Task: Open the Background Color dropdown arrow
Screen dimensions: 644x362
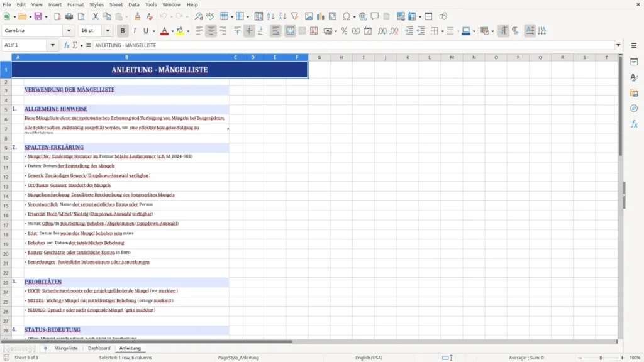Action: point(188,31)
